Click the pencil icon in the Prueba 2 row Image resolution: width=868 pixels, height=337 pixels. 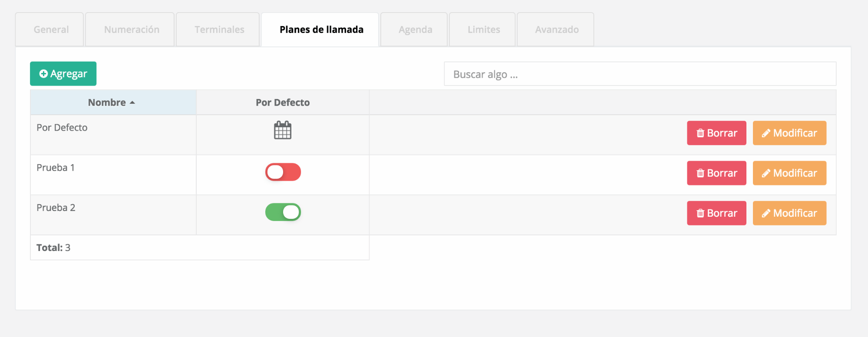pyautogui.click(x=766, y=213)
